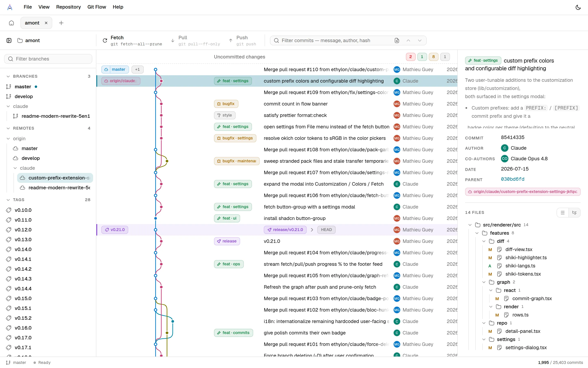Click the feat · ui badge
This screenshot has height=368, width=588.
(x=227, y=218)
